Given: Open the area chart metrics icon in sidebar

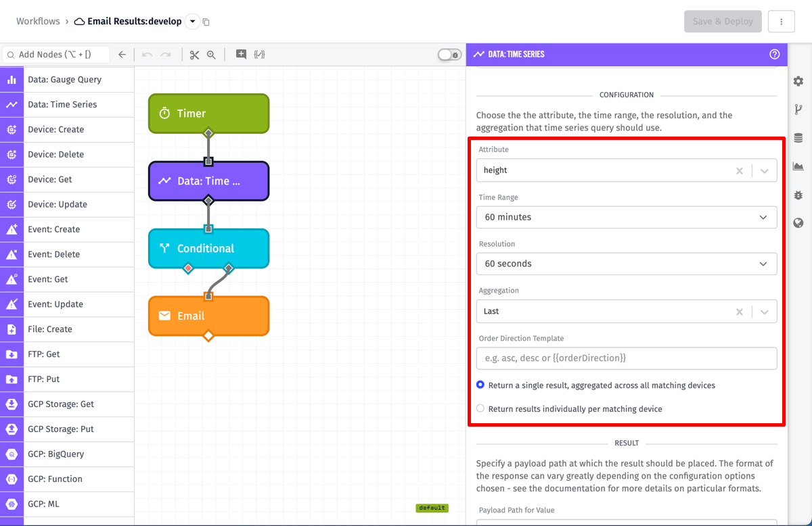Looking at the screenshot, I should click(x=798, y=166).
